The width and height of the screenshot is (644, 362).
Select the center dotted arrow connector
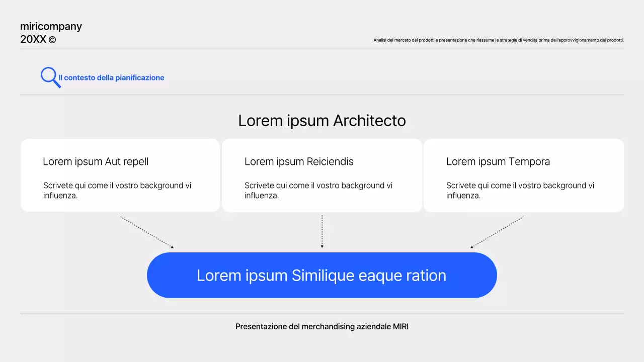(322, 232)
